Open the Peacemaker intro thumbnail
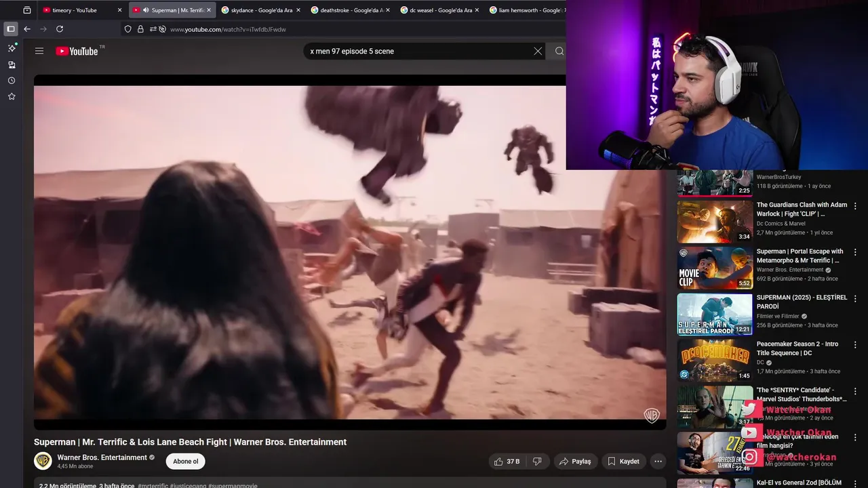Viewport: 868px width, 488px height. [715, 361]
